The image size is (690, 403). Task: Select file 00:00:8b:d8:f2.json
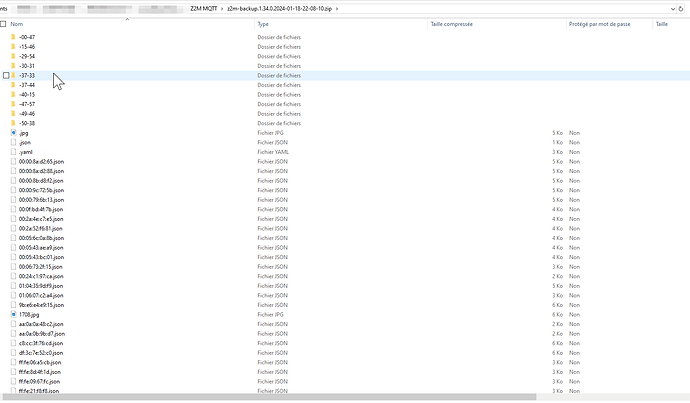click(41, 181)
